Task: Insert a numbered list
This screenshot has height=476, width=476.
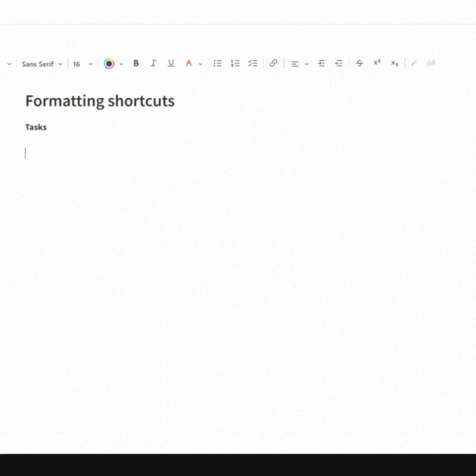Action: click(235, 64)
